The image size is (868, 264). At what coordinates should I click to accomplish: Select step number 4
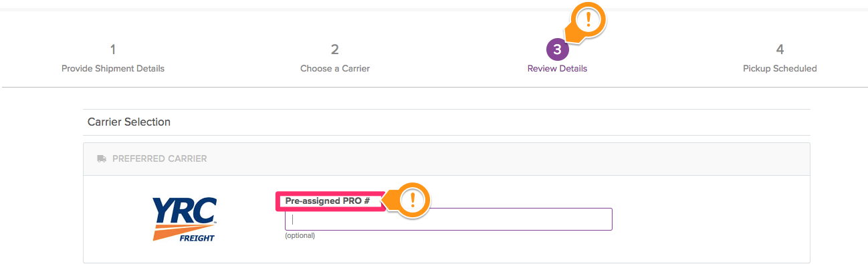click(x=780, y=49)
